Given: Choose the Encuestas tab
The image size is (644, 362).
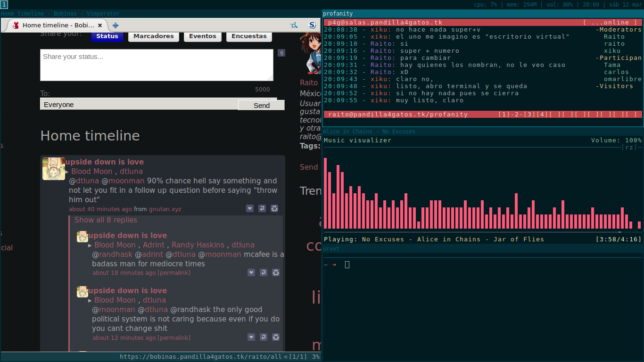Looking at the screenshot, I should click(x=249, y=36).
